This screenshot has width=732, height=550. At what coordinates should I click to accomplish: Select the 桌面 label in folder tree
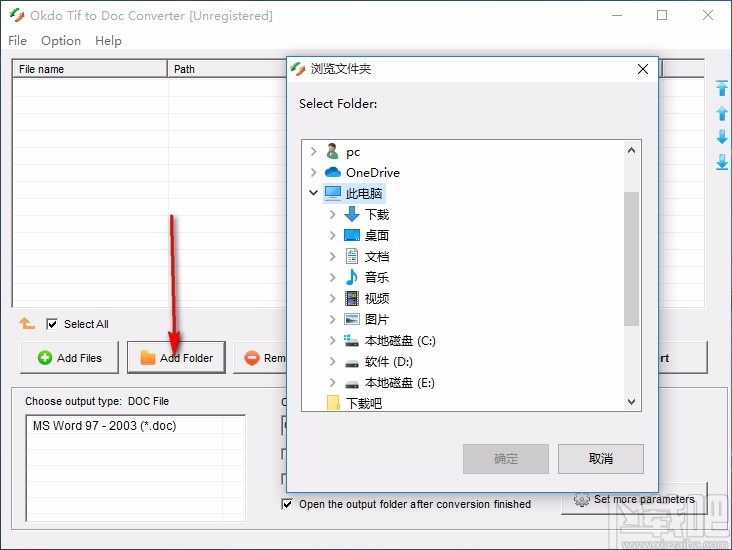click(376, 235)
